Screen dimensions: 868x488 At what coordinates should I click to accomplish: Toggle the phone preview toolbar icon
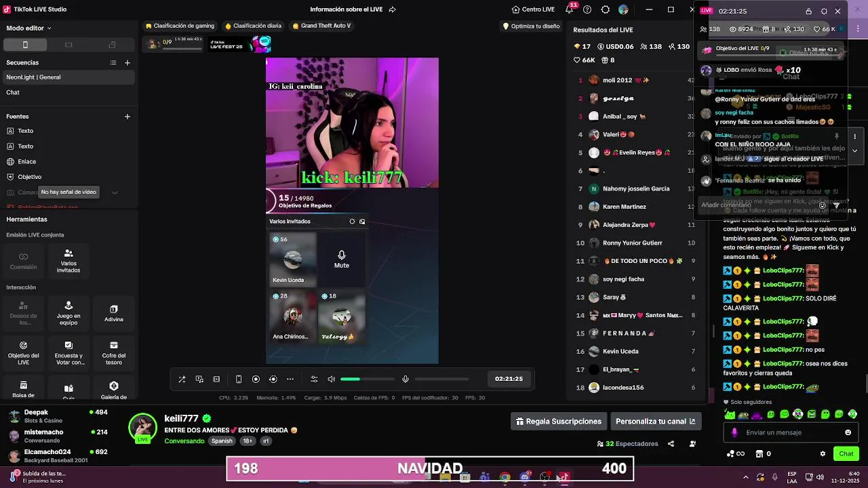239,379
